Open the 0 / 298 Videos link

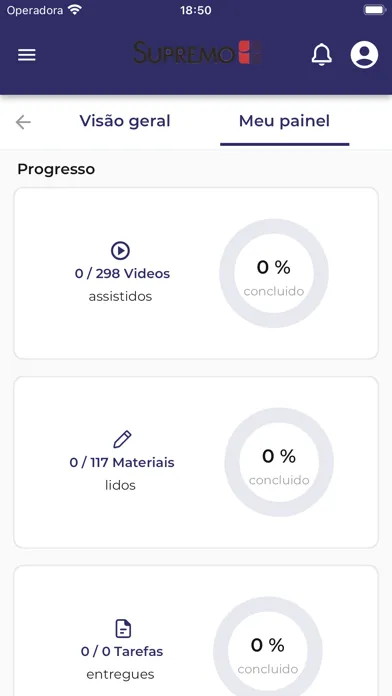click(122, 273)
